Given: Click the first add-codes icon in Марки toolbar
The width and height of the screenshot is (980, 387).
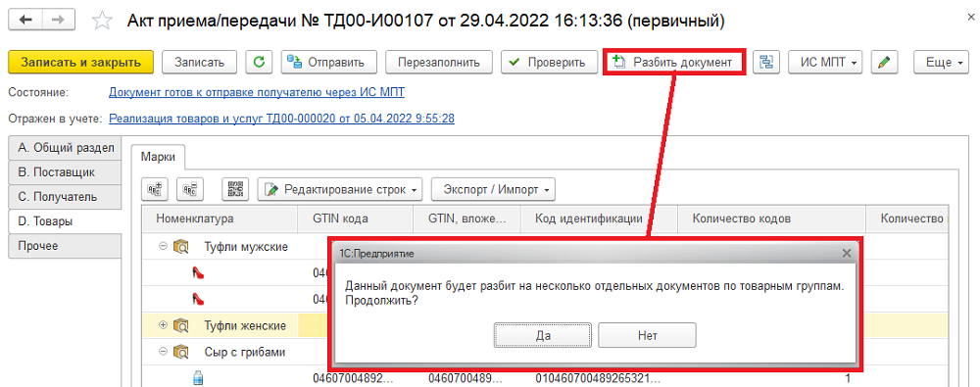Looking at the screenshot, I should click(x=155, y=189).
